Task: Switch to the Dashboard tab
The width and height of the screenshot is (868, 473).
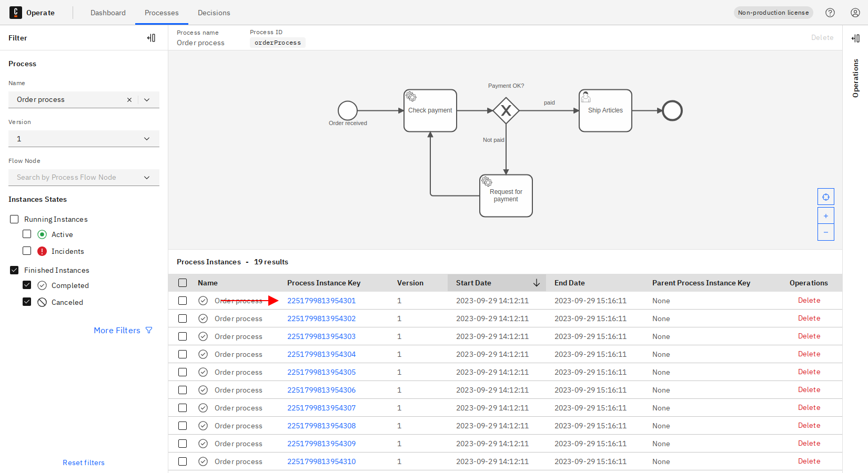Action: point(108,13)
